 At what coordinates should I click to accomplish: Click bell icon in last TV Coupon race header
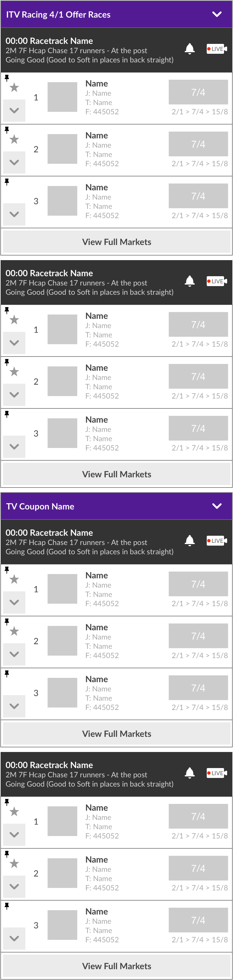tap(190, 772)
